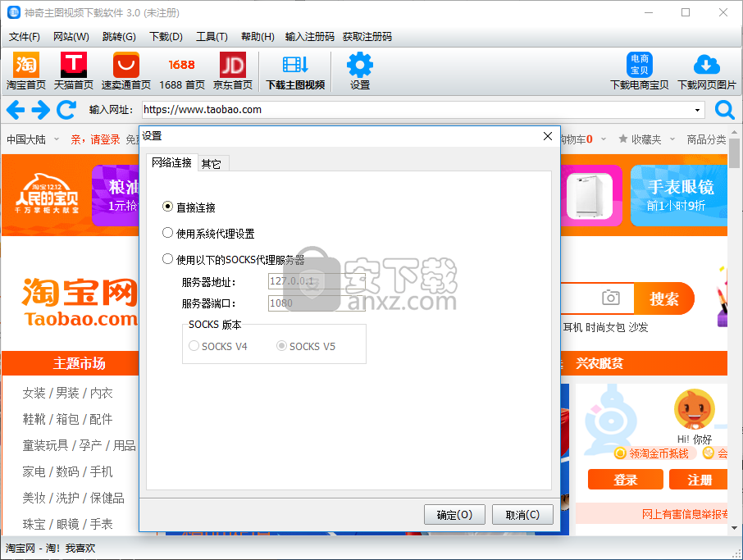Open 1688 homepage toolbar icon
The height and width of the screenshot is (560, 743).
coord(182,71)
